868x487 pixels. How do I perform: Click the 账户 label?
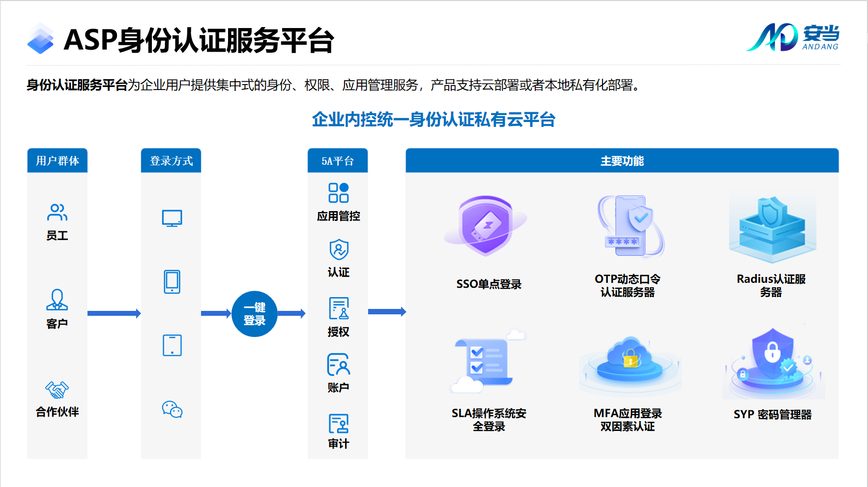pyautogui.click(x=339, y=388)
